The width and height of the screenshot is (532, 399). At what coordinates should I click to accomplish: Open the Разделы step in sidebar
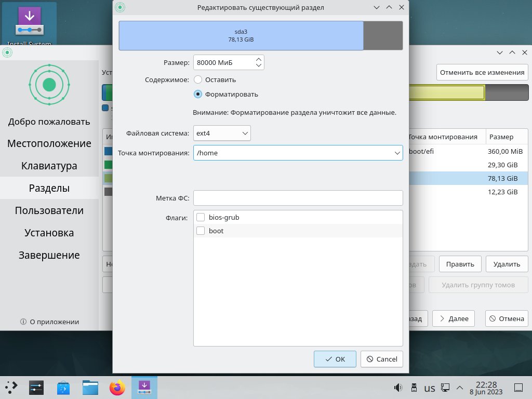tap(49, 188)
